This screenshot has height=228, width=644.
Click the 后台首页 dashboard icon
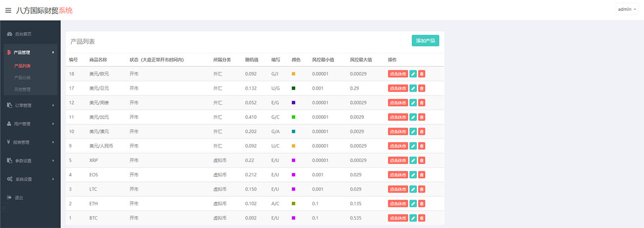click(9, 34)
